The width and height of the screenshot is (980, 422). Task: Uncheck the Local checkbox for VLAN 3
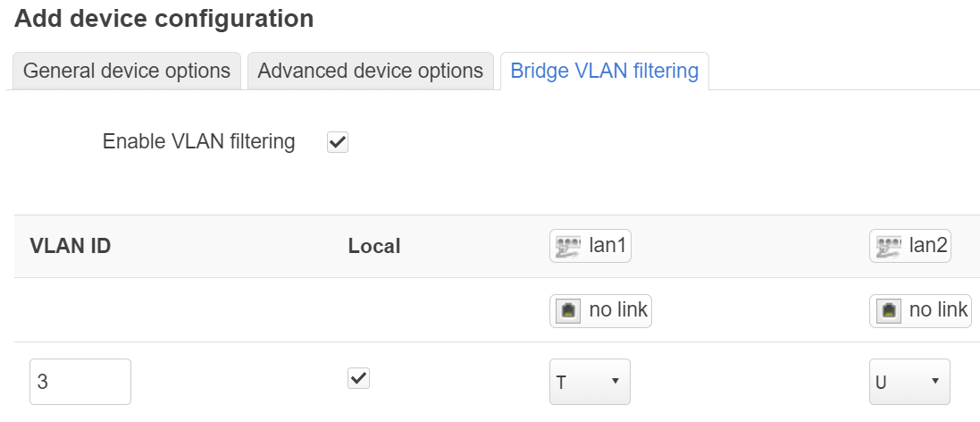(359, 378)
